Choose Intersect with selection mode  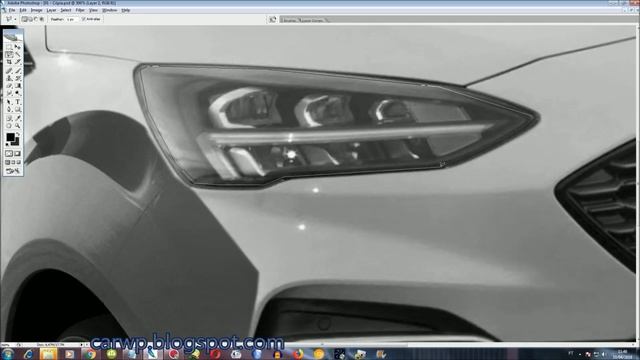click(x=42, y=19)
